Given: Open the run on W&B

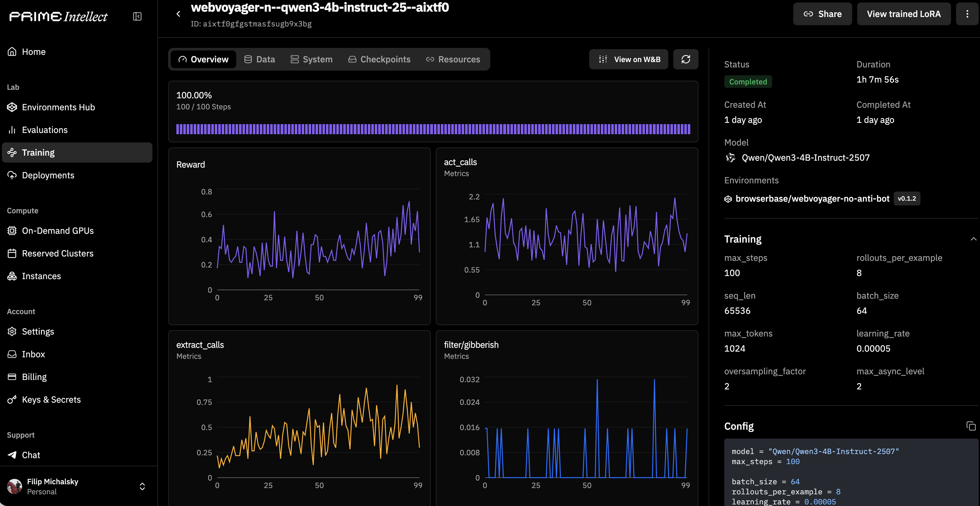Looking at the screenshot, I should tap(628, 59).
